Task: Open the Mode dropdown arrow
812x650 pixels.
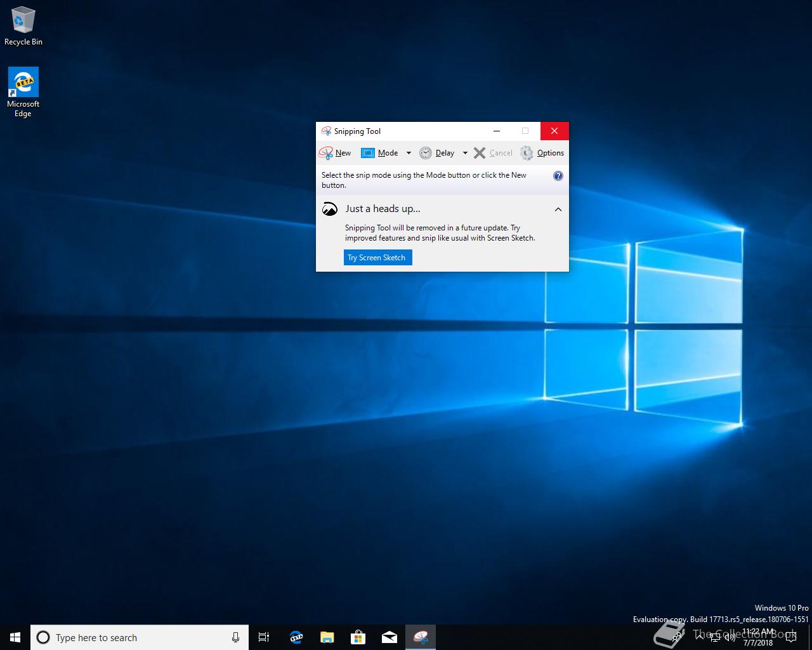Action: [409, 153]
